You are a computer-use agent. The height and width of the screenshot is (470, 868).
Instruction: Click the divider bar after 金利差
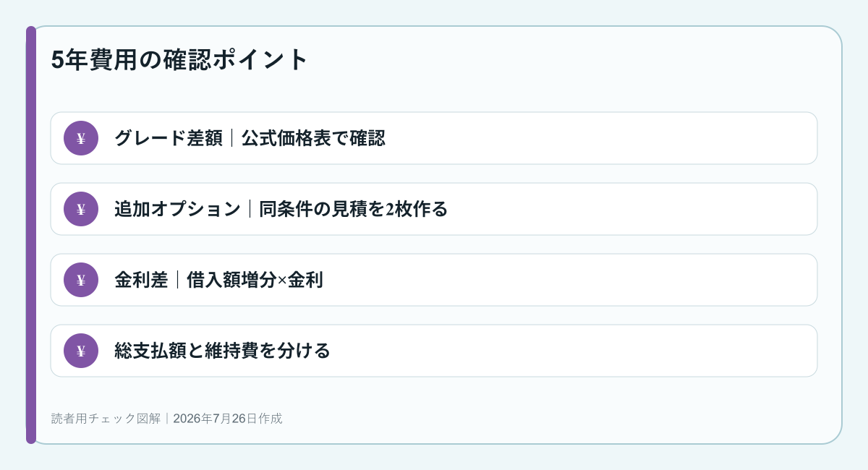178,280
